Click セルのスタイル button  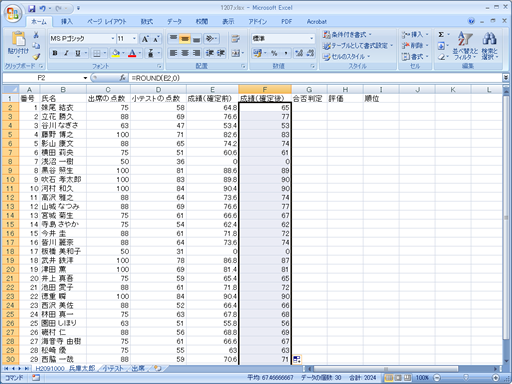tap(347, 57)
